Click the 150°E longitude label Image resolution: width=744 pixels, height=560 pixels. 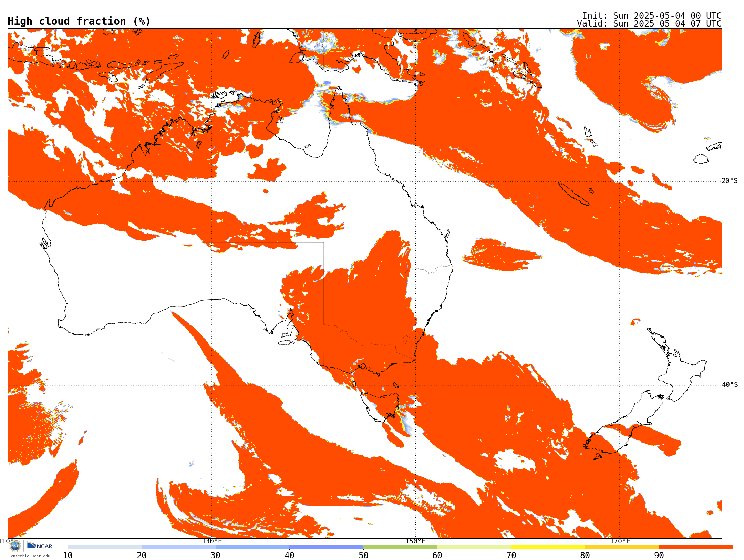415,541
